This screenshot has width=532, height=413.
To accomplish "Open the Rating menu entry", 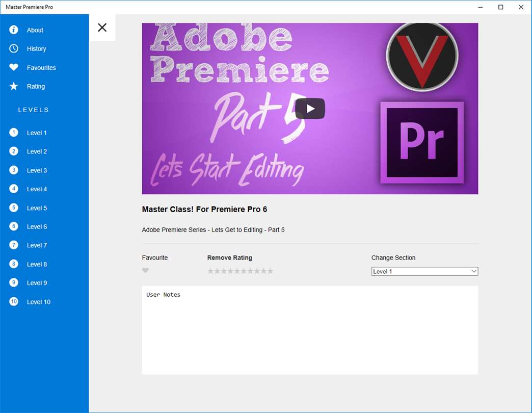I will pos(36,87).
